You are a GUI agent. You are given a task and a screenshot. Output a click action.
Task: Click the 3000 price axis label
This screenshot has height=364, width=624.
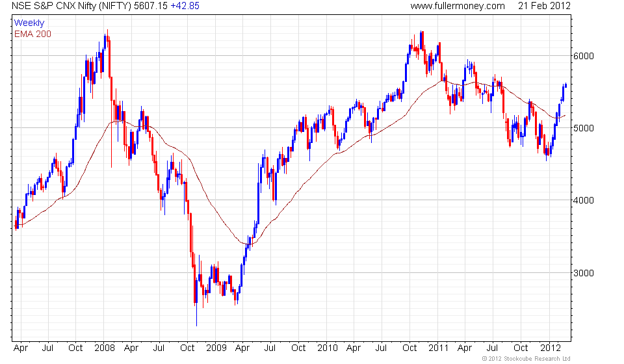583,273
